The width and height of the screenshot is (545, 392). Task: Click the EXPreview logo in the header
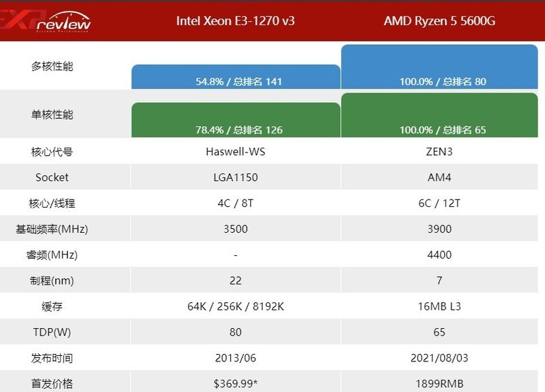click(46, 21)
